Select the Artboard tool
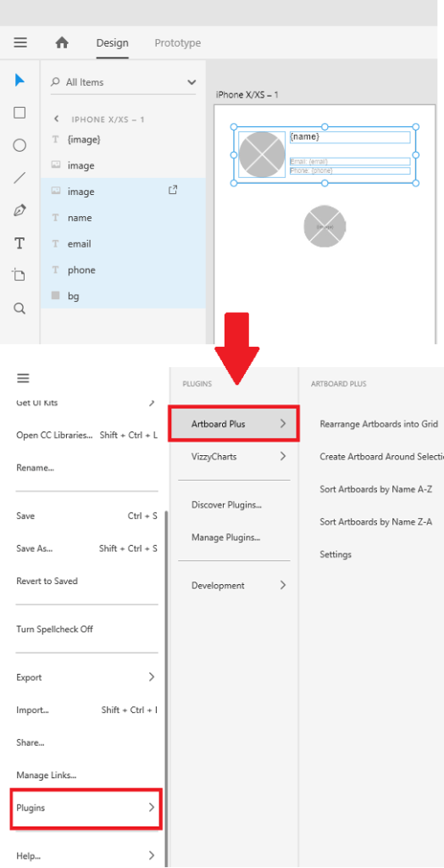 pos(19,275)
